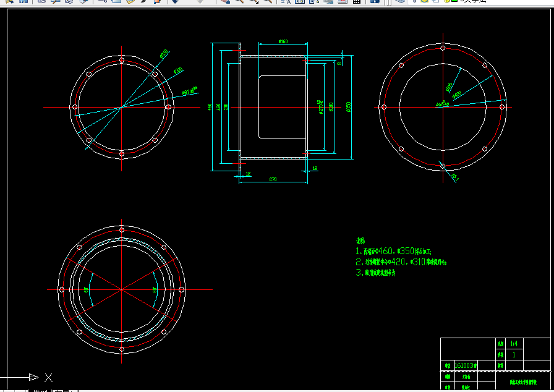Image resolution: width=554 pixels, height=392 pixels.
Task: Select the ø350 leader text in top-left view
Action: tap(164, 54)
